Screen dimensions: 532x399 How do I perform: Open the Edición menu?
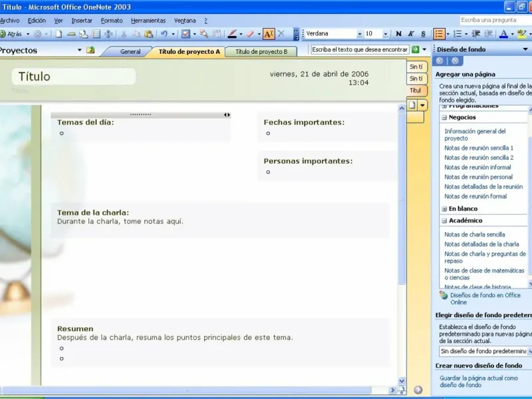point(37,21)
